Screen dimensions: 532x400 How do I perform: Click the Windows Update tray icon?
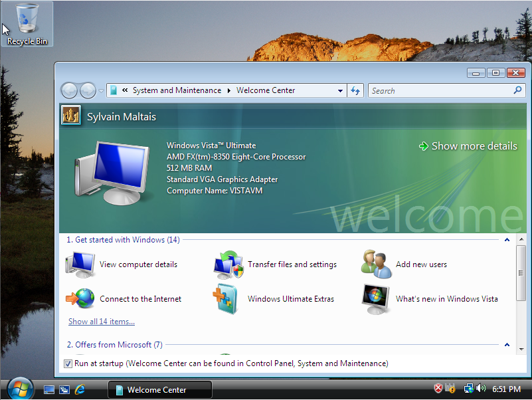[x=450, y=388]
